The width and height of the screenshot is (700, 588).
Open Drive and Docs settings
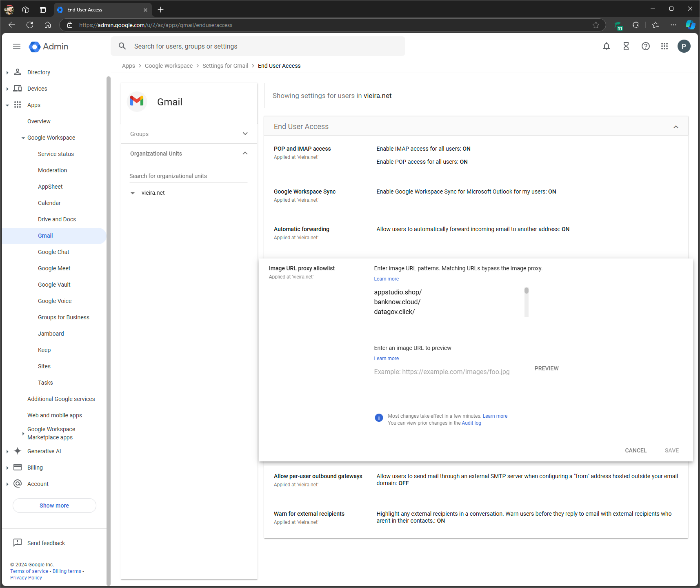57,219
